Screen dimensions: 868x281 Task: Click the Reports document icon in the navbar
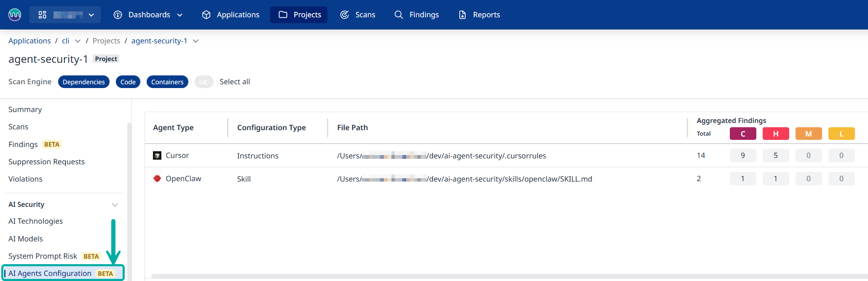[x=462, y=15]
